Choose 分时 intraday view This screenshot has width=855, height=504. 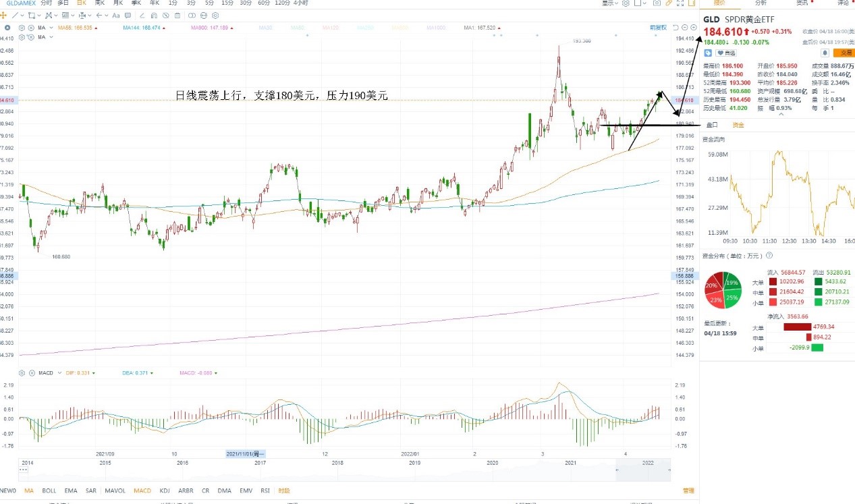click(46, 3)
